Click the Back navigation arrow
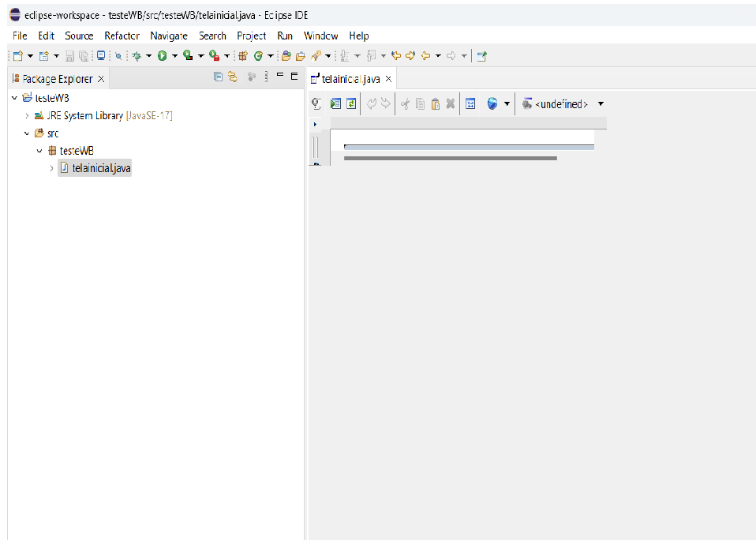 click(x=425, y=56)
